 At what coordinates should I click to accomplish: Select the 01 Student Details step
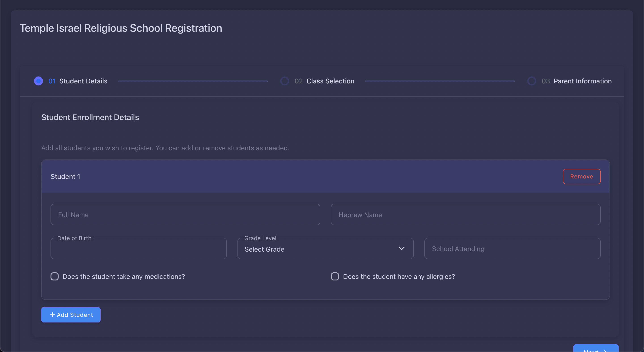point(83,81)
